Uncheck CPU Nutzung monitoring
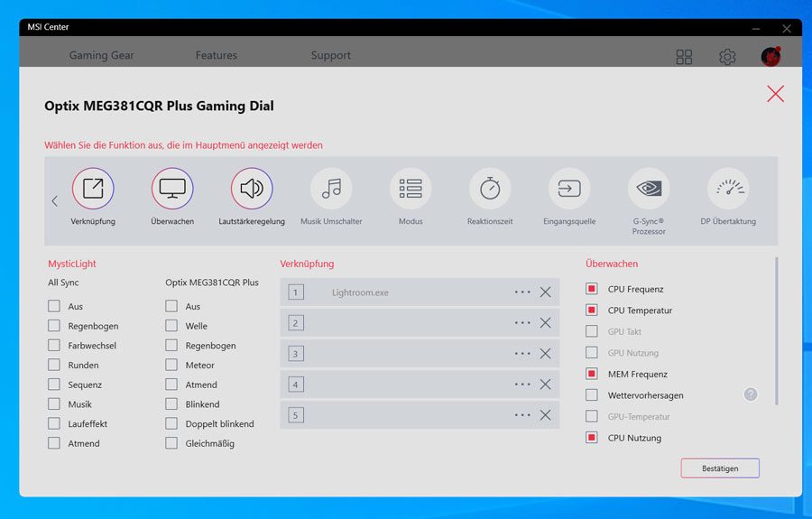The width and height of the screenshot is (812, 519). (591, 437)
